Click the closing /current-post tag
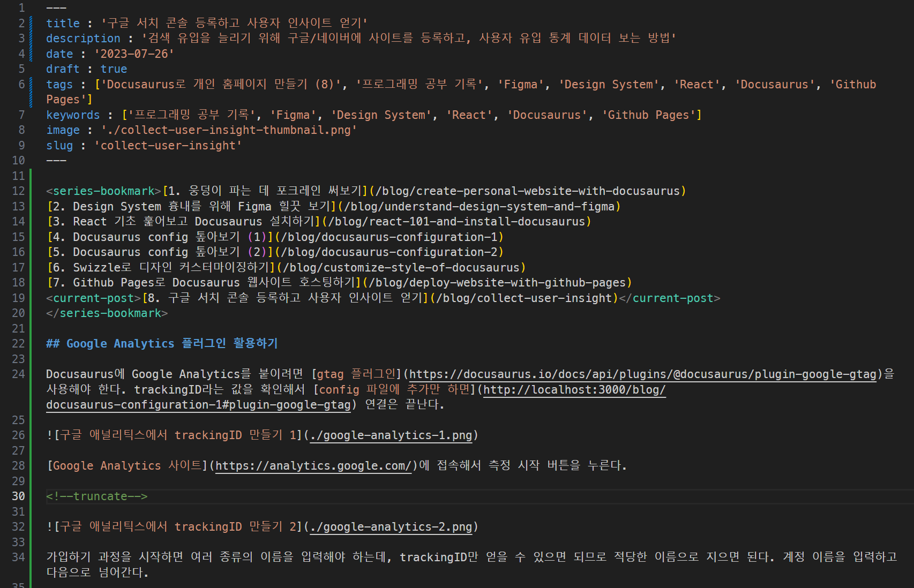The image size is (914, 588). 670,298
